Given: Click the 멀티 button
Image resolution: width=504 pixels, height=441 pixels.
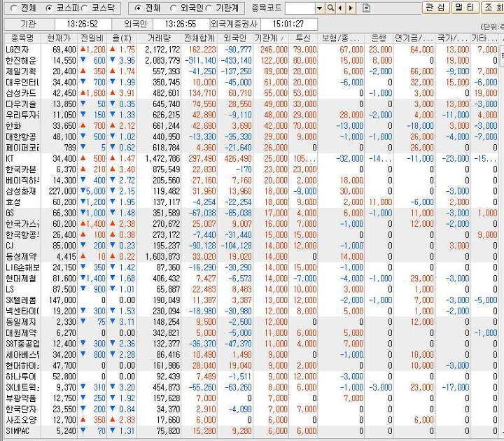Looking at the screenshot, I should click(x=465, y=8).
